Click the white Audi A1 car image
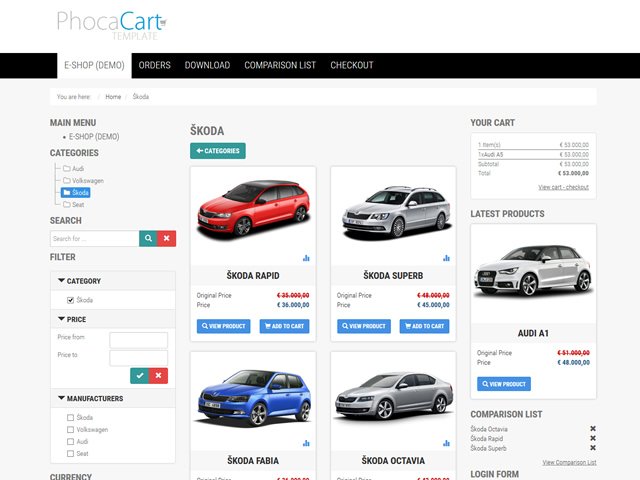Screen dimensions: 640x480 pyautogui.click(x=533, y=270)
